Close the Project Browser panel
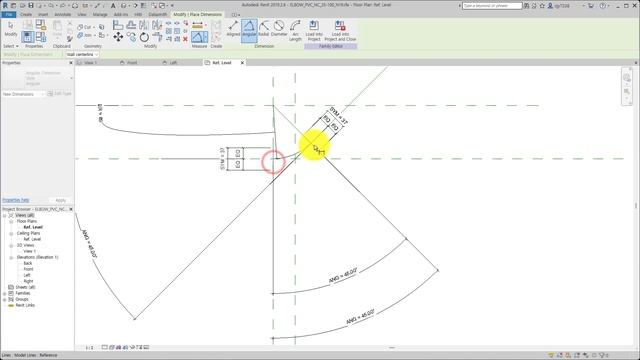The height and width of the screenshot is (360, 640). [x=71, y=209]
